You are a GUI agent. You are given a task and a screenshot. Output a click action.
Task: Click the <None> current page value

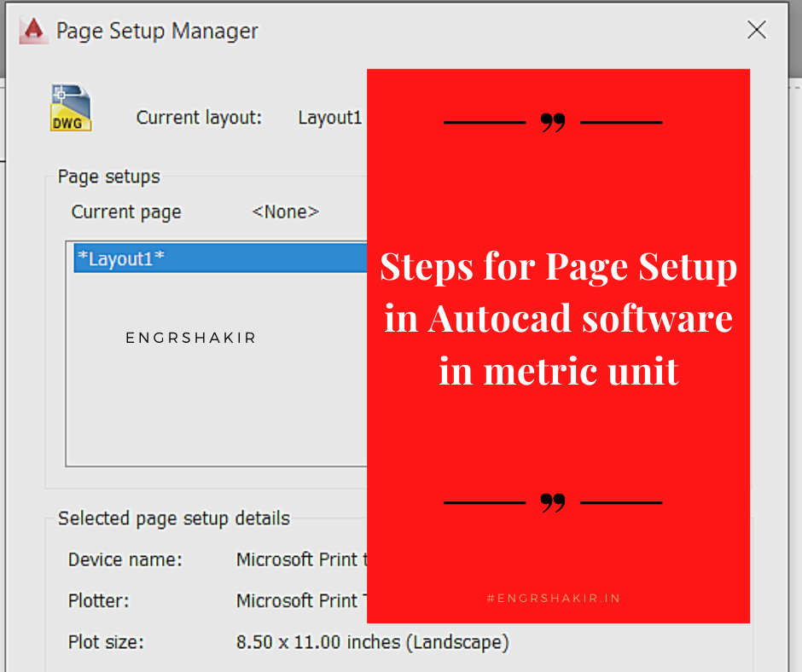point(284,211)
